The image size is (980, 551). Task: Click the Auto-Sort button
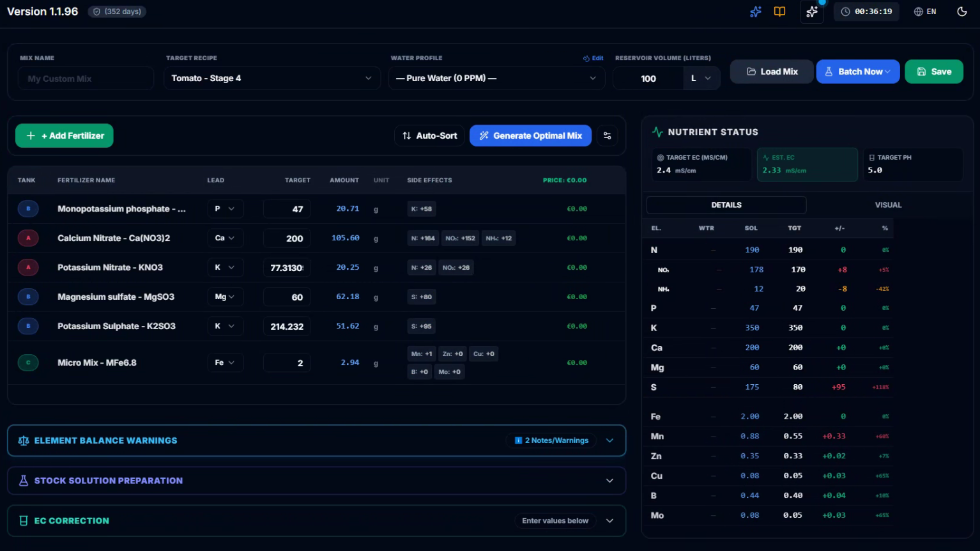[429, 136]
